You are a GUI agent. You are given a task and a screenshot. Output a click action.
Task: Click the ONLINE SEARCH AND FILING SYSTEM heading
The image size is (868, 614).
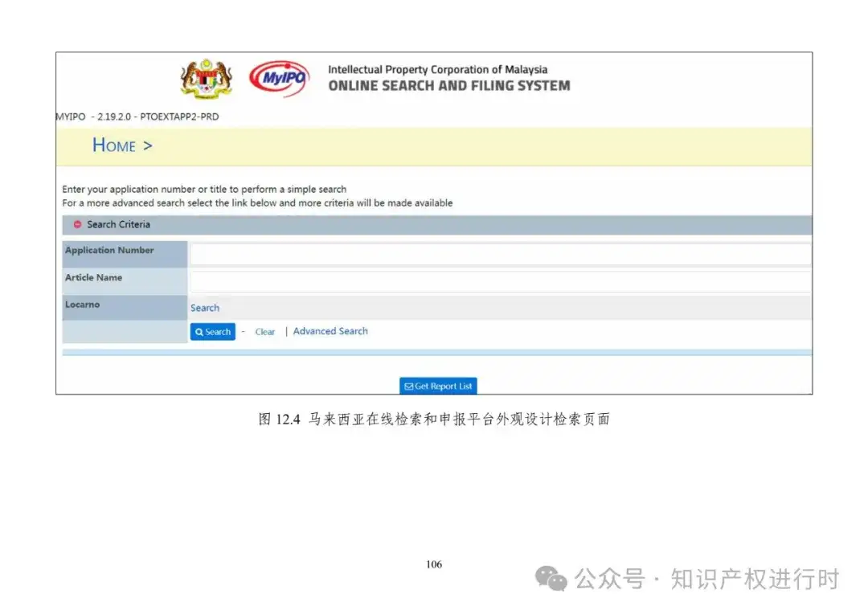click(x=449, y=86)
